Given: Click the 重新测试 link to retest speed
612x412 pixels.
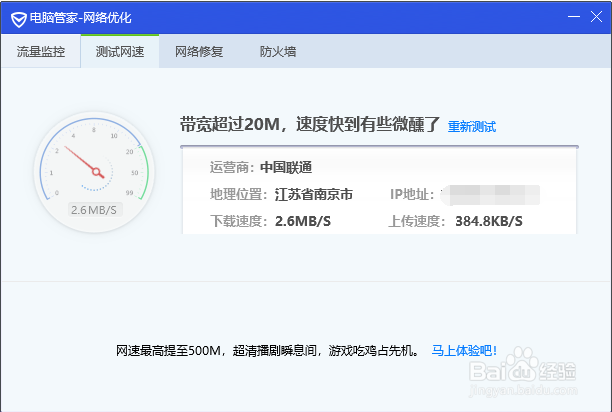Looking at the screenshot, I should click(471, 126).
